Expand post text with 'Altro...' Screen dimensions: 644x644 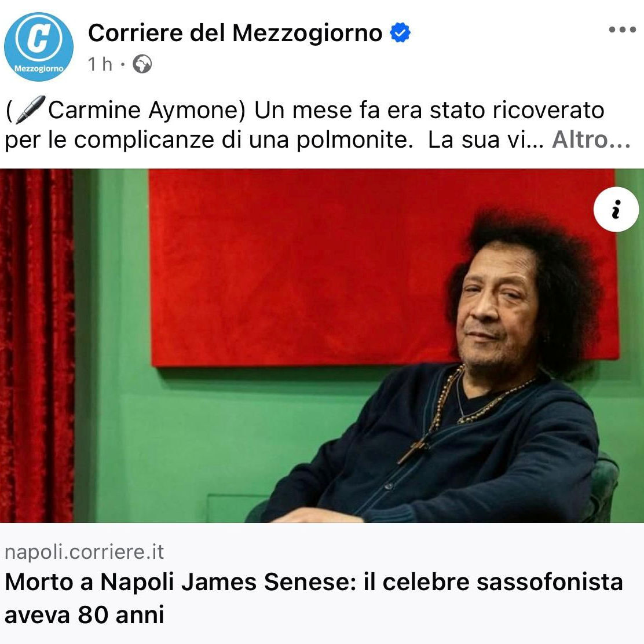click(x=591, y=140)
